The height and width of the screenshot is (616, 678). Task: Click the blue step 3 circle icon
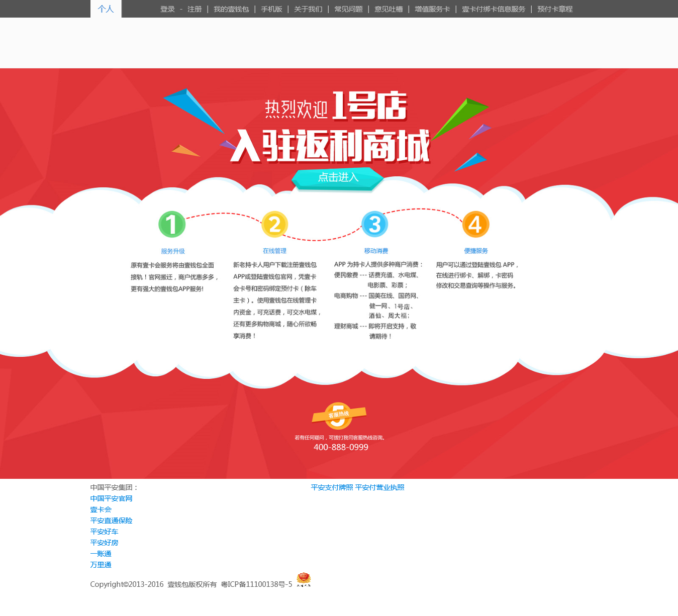pyautogui.click(x=375, y=224)
